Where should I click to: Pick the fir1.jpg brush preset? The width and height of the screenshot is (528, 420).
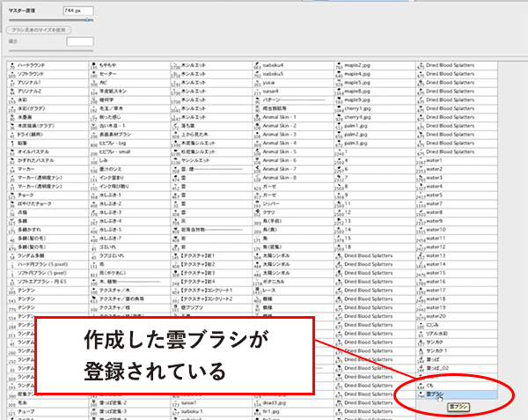coord(293,411)
